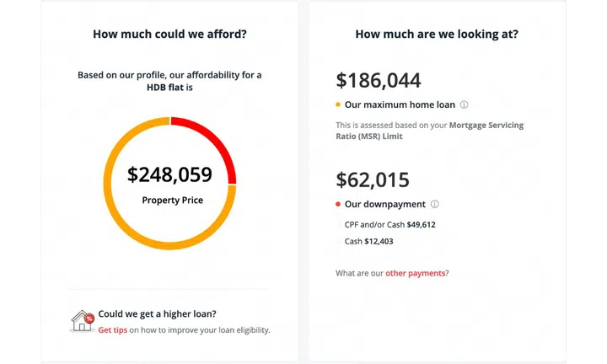Click the bold HDB flat text

(x=151, y=87)
